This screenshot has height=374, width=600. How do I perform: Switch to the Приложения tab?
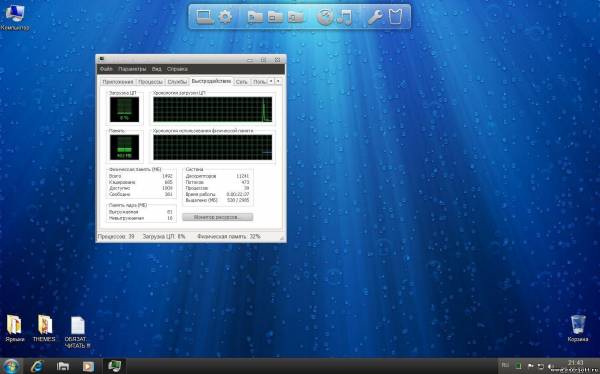coord(118,82)
